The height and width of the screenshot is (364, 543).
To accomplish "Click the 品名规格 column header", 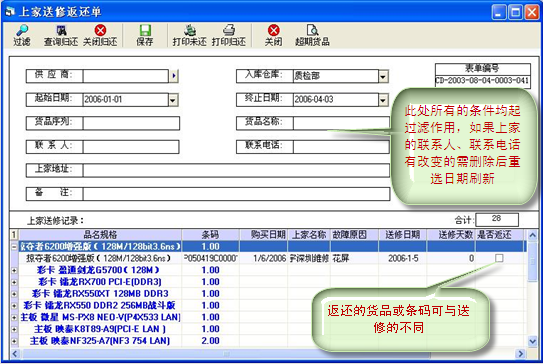I will [100, 234].
